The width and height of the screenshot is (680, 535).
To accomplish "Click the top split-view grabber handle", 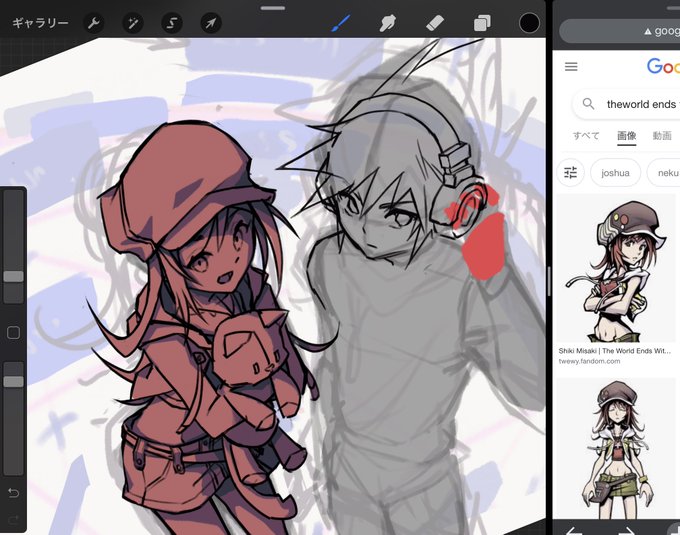I will point(273,8).
